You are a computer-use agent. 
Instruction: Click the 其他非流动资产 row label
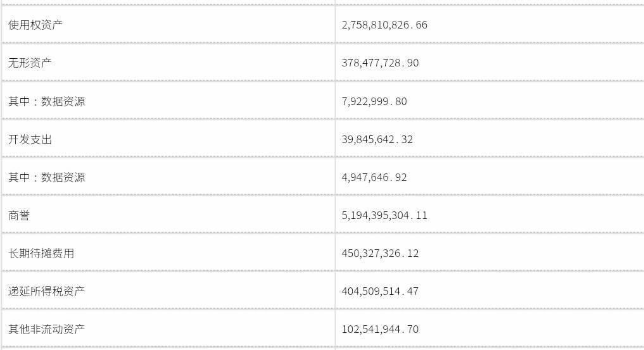(47, 329)
